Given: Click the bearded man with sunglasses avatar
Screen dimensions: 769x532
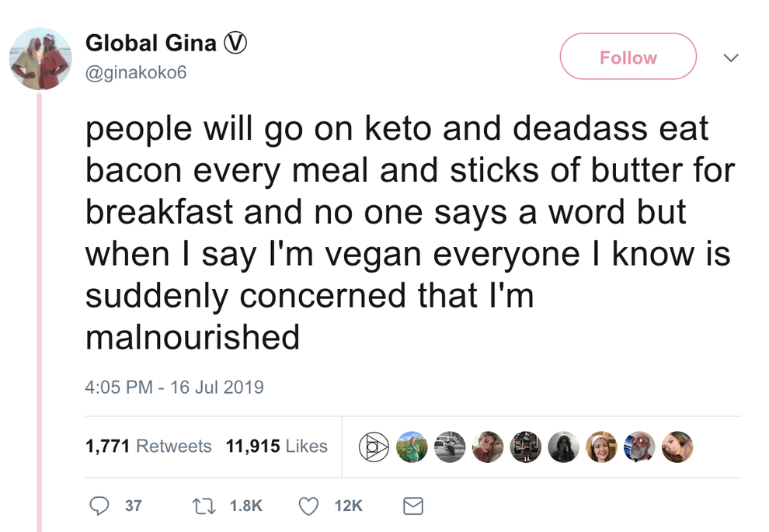Looking at the screenshot, I should (640, 447).
